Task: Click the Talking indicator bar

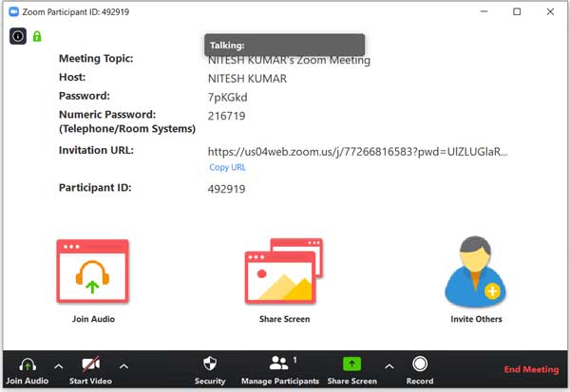Action: pyautogui.click(x=285, y=45)
